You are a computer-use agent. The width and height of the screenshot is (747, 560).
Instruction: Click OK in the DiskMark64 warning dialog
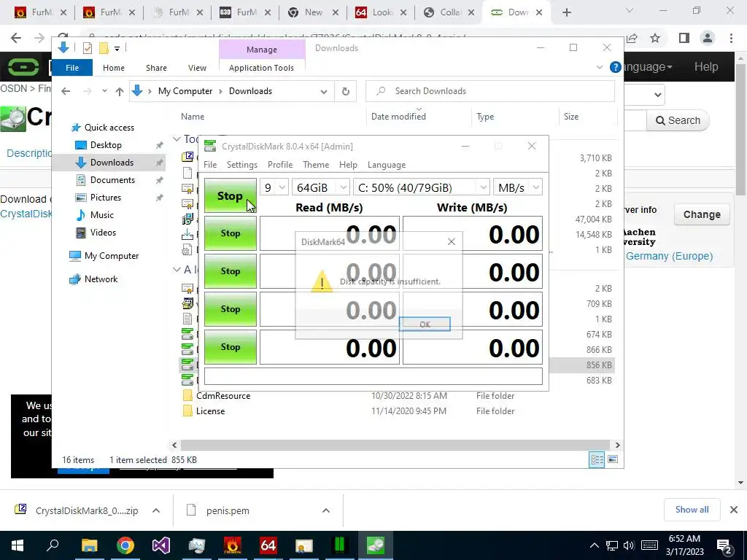click(425, 324)
